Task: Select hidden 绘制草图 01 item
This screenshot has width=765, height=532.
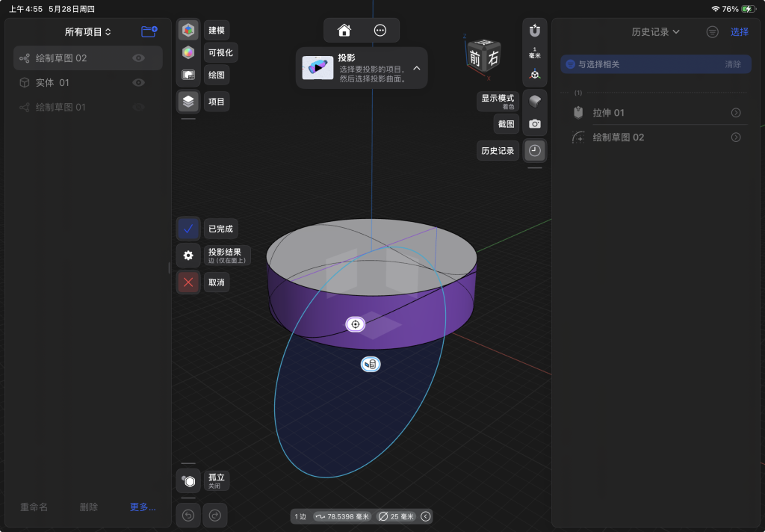Action: pyautogui.click(x=88, y=107)
